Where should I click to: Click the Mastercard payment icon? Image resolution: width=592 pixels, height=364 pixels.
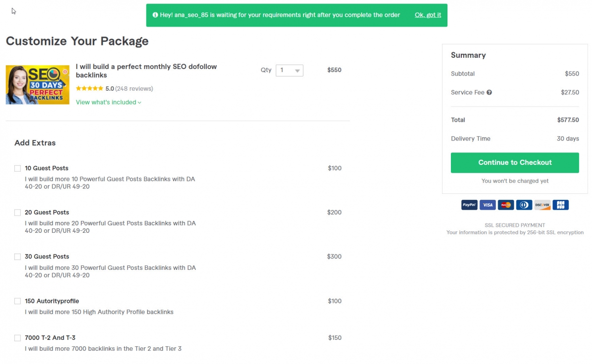tap(506, 205)
